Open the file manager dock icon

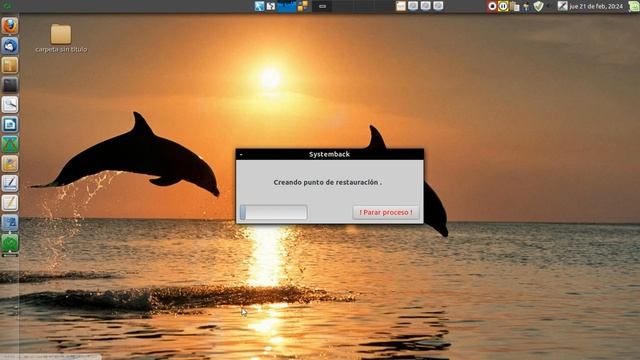[10, 65]
